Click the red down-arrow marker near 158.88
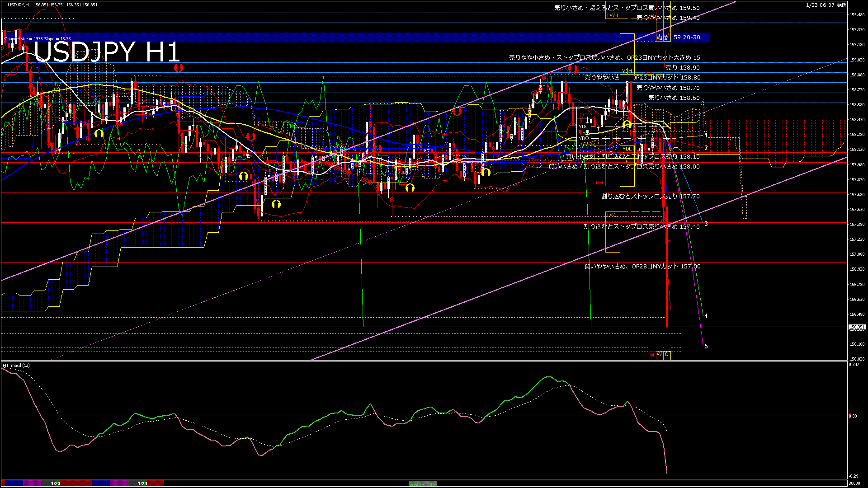 tap(573, 69)
